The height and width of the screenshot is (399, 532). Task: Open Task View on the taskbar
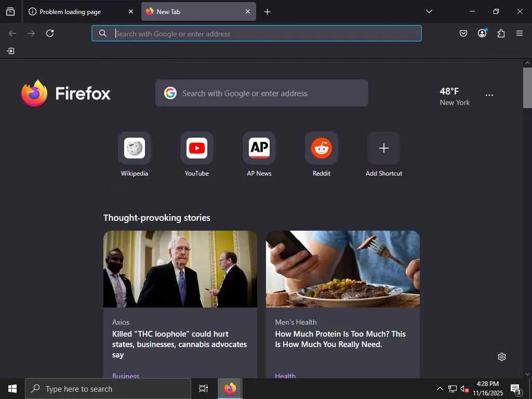[x=203, y=389]
